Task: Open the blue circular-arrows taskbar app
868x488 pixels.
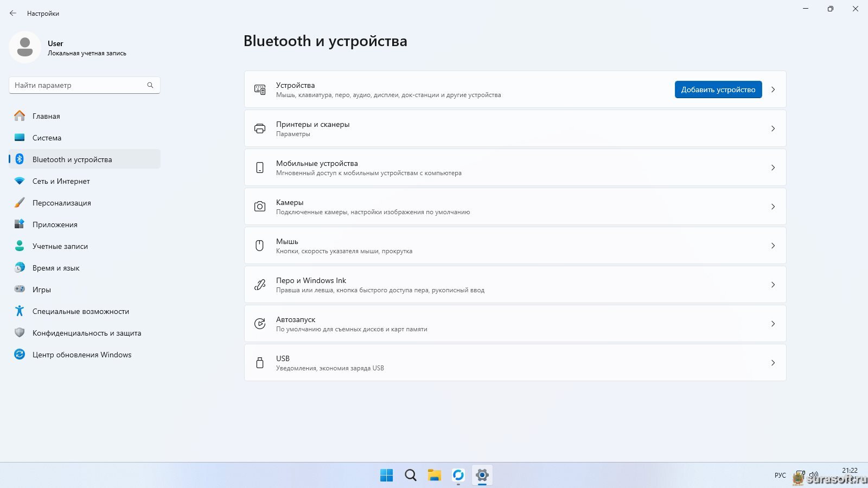Action: pos(458,476)
